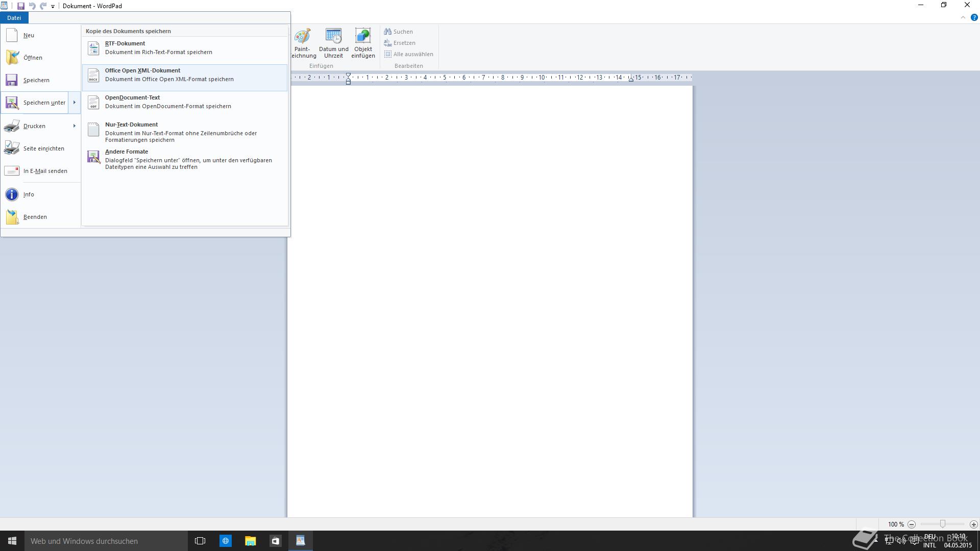This screenshot has width=980, height=551.
Task: Click the 100 % zoom level text
Action: (896, 524)
